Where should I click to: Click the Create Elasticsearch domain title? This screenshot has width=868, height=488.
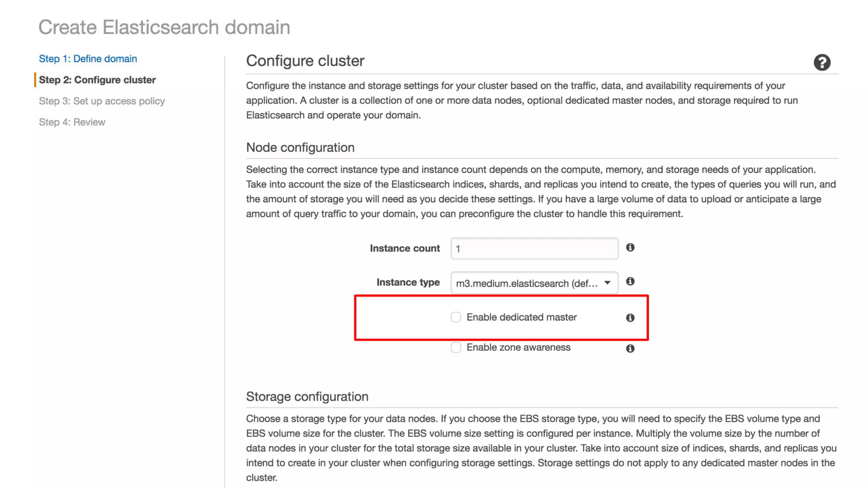tap(164, 28)
